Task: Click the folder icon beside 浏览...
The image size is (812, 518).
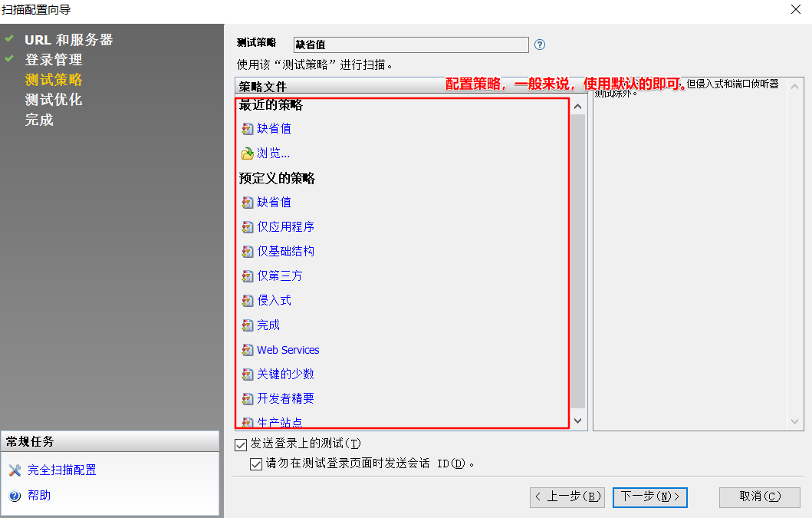Action: pos(248,153)
